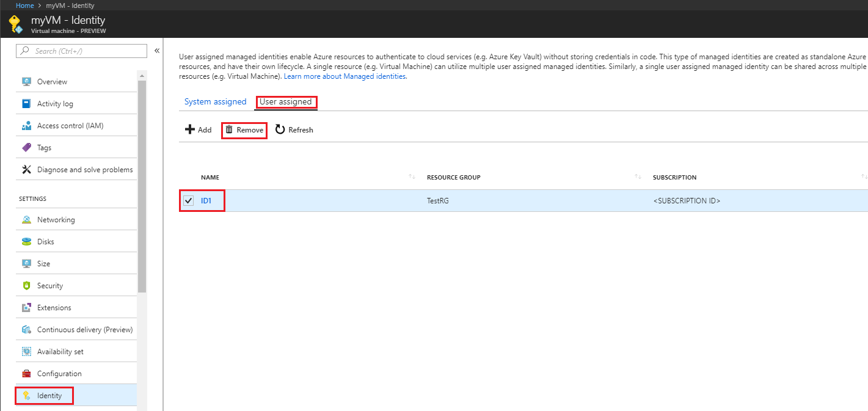Click the Size monitor icon
The width and height of the screenshot is (868, 411).
[26, 264]
